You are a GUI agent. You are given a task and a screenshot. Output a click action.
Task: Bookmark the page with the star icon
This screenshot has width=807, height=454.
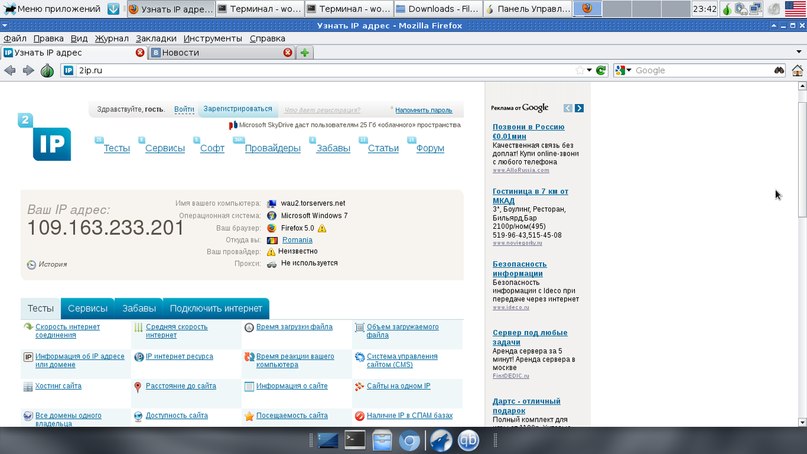(x=578, y=71)
